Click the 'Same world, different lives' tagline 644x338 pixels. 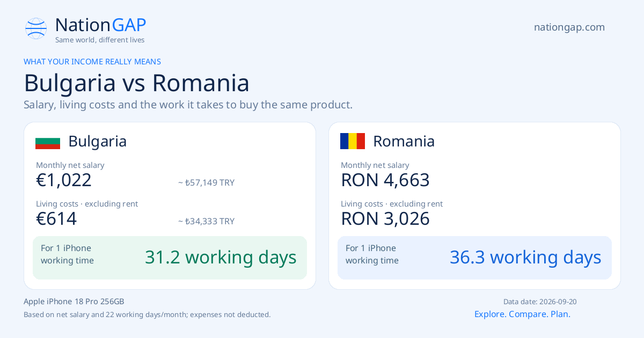100,40
